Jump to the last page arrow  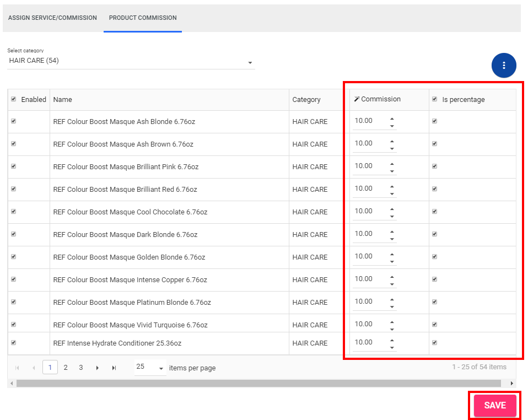114,368
